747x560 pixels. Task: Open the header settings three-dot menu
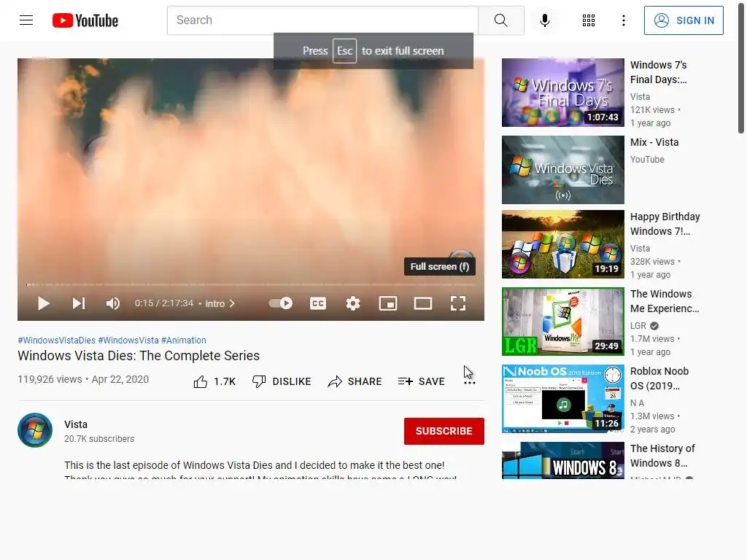pos(623,20)
